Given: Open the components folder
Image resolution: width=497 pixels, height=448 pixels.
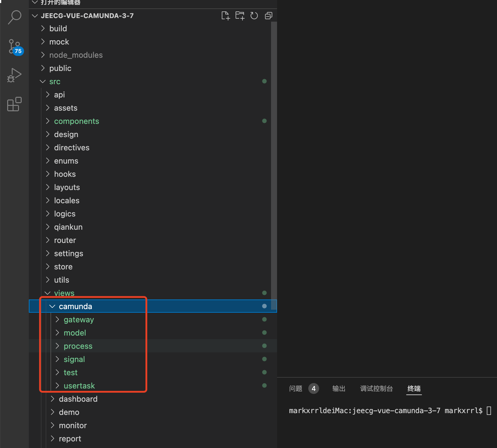Looking at the screenshot, I should point(153,121).
